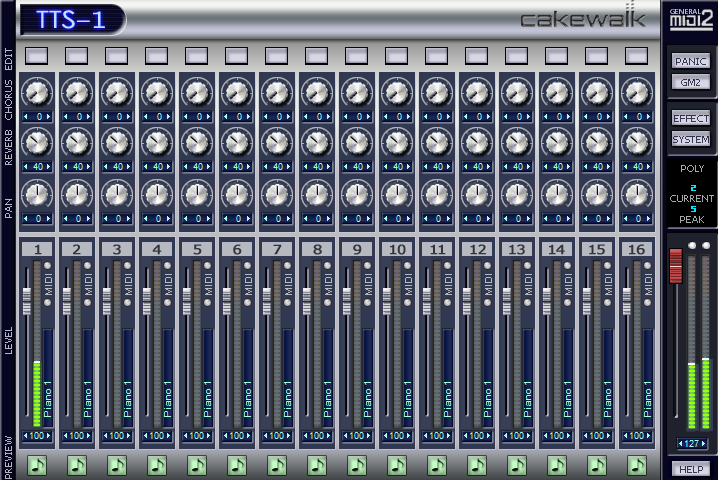The width and height of the screenshot is (718, 480).
Task: Open the Piano 1 instrument selector on channel 11
Action: click(448, 377)
